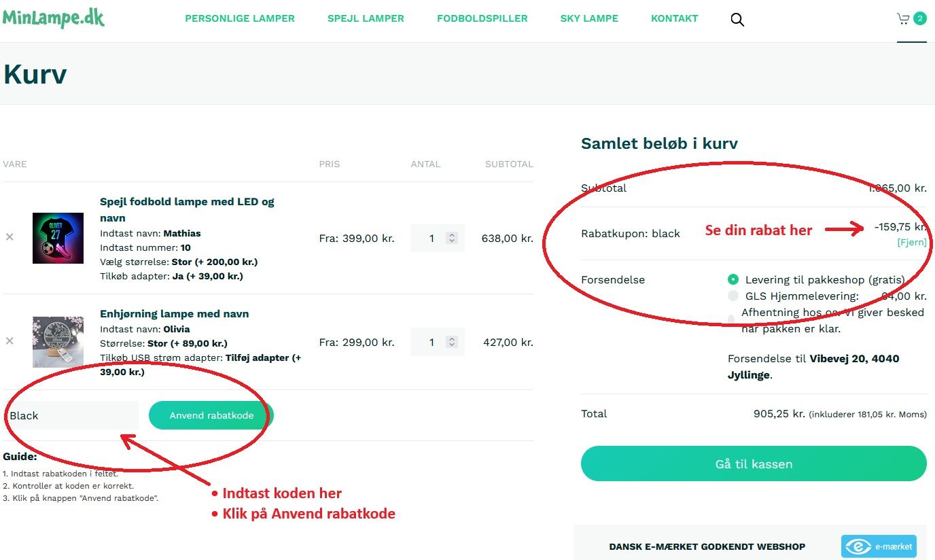Click Fjern to remove the coupon
Viewport: 935px width, 560px height.
[911, 242]
